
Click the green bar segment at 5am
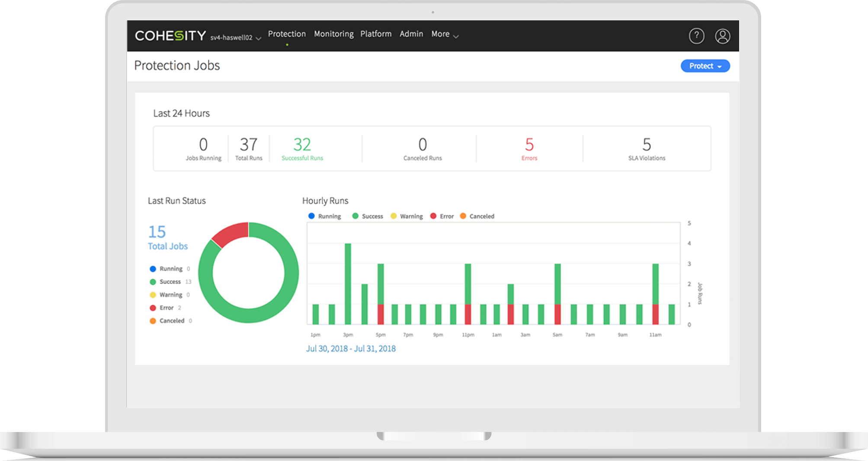tap(557, 284)
